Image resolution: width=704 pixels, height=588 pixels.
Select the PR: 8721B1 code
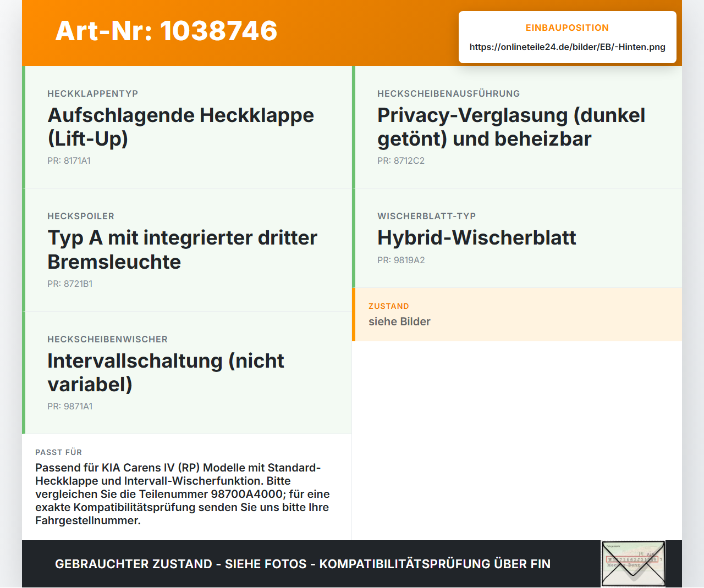[70, 284]
